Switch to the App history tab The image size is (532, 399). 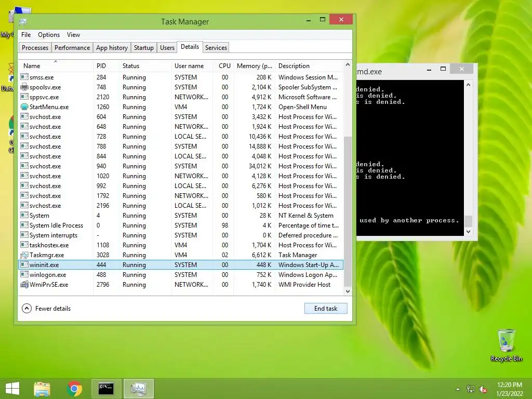point(112,47)
